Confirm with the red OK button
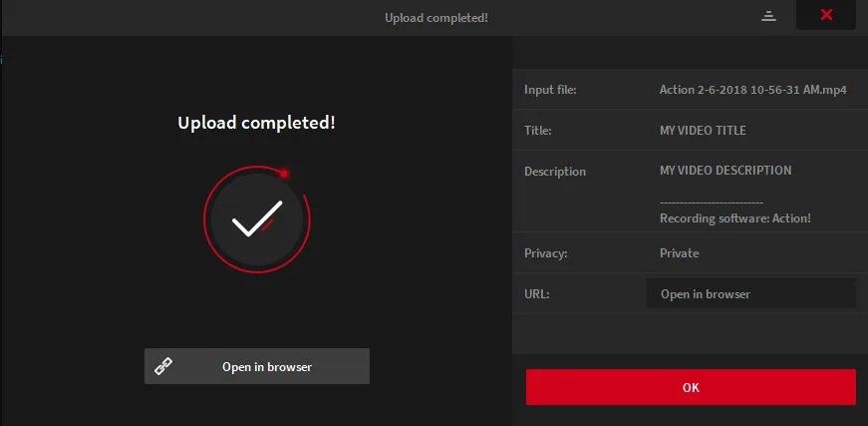 click(x=691, y=387)
